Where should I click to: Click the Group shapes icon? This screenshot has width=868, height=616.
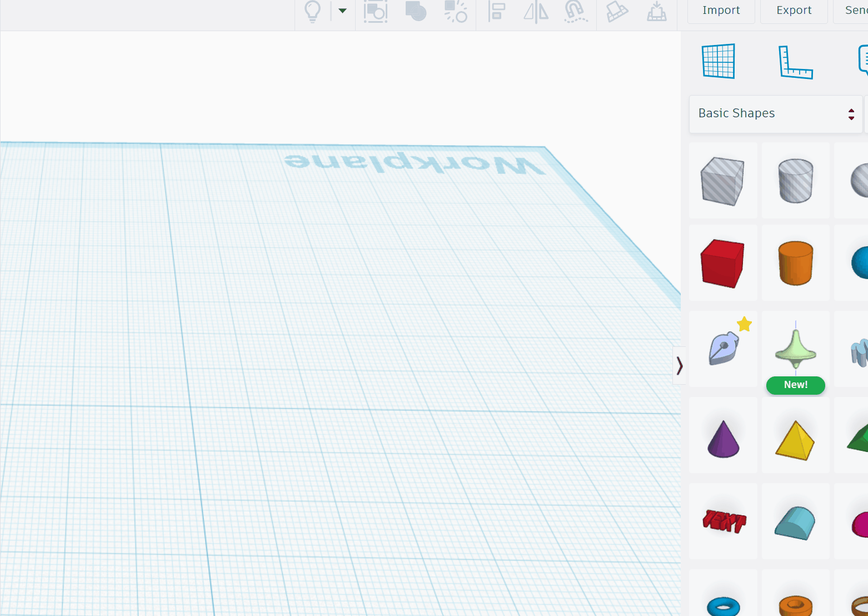(x=416, y=11)
